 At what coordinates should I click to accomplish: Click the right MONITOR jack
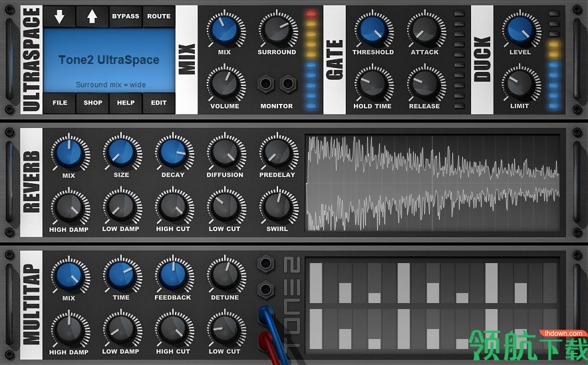coord(288,83)
